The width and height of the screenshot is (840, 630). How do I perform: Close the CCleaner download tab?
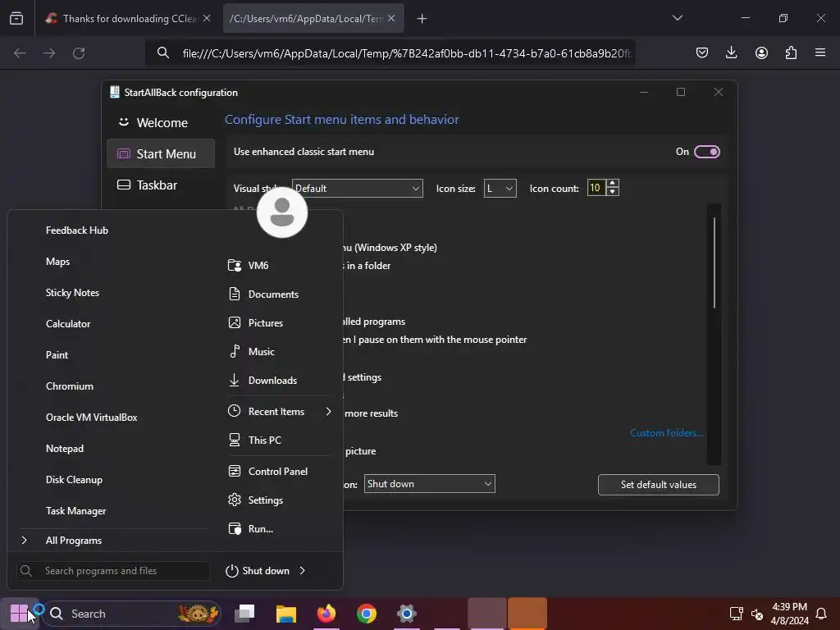(207, 18)
